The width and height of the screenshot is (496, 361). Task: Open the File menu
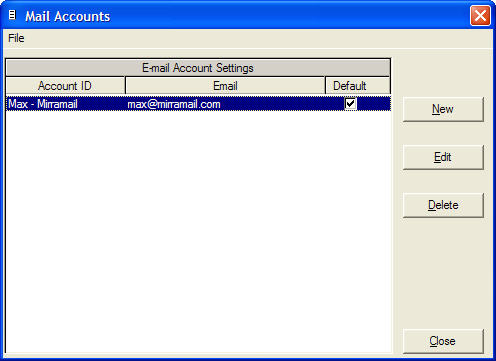coord(16,38)
